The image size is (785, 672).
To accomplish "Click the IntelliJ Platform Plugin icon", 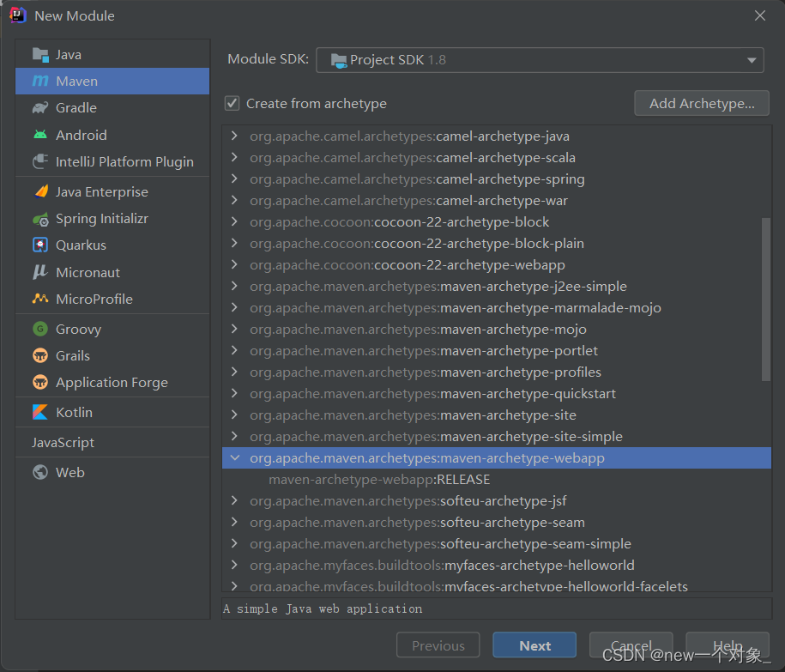I will click(x=40, y=161).
